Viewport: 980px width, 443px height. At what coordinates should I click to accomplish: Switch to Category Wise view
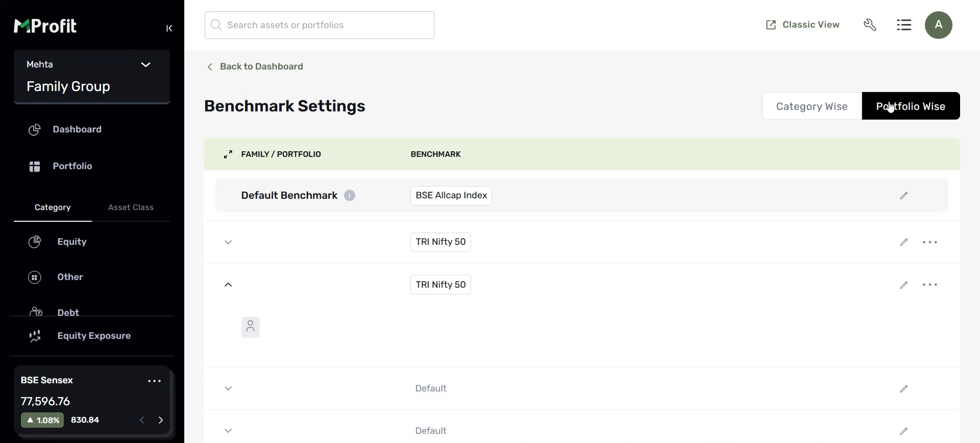point(812,106)
